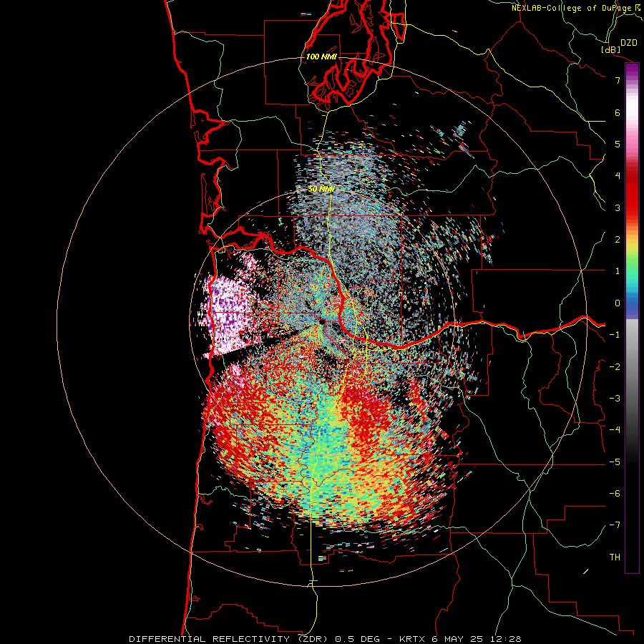Image resolution: width=644 pixels, height=644 pixels.
Task: Click the 4 value on color scale
Action: pos(618,176)
